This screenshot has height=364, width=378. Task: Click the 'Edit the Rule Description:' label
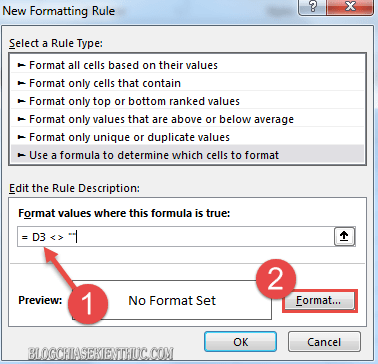74,188
